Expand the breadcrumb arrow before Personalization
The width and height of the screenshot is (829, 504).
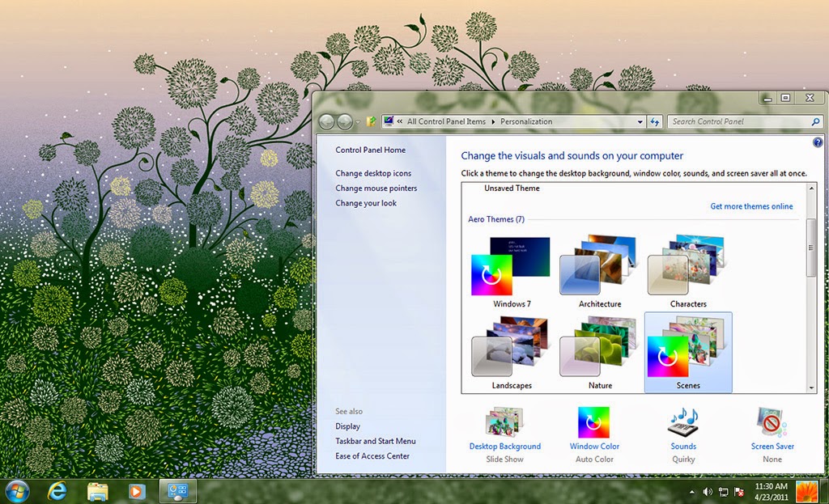(493, 121)
